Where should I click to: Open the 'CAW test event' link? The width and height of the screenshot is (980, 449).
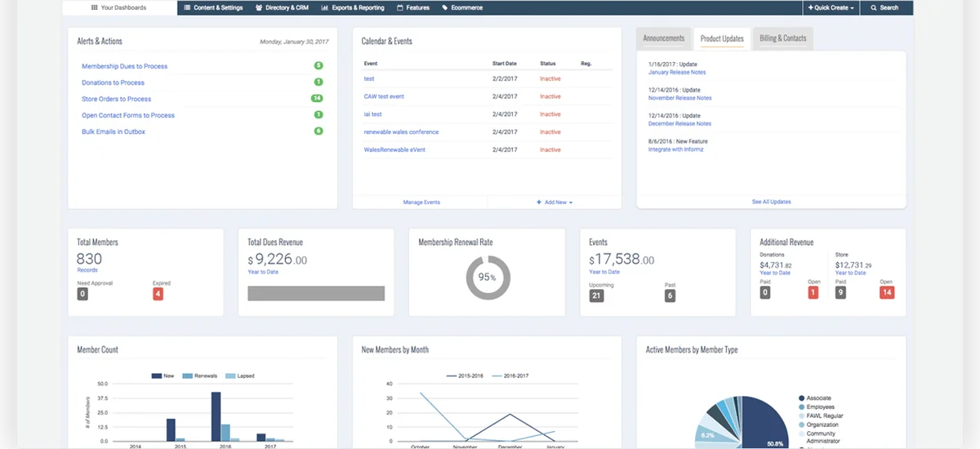click(384, 96)
